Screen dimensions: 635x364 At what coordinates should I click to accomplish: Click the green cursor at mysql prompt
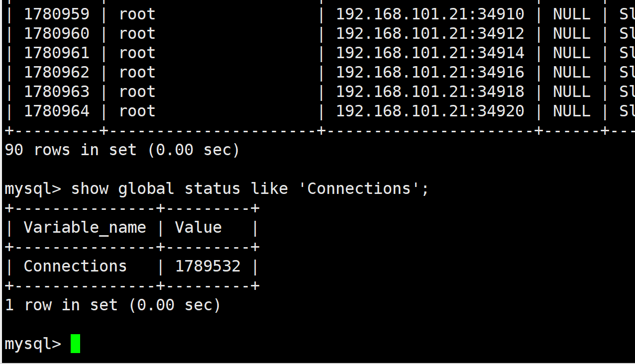[75, 344]
